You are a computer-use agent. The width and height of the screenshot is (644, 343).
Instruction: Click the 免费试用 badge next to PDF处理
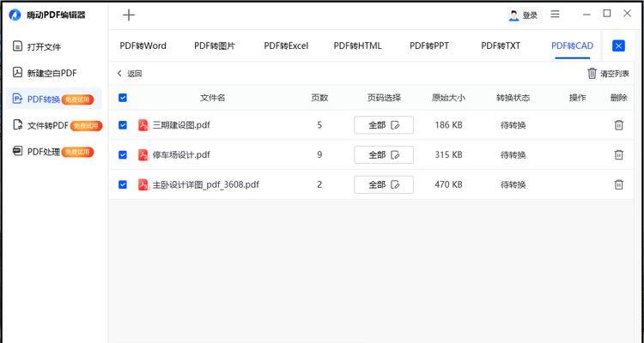coord(77,153)
